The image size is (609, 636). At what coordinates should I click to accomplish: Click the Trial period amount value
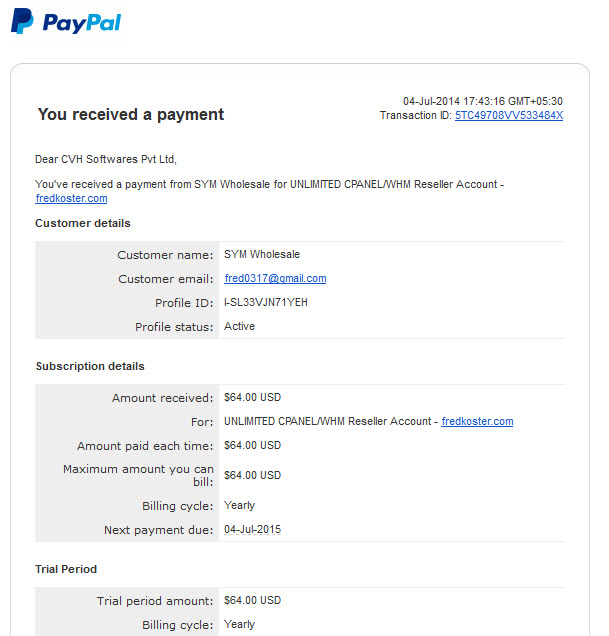pyautogui.click(x=252, y=600)
